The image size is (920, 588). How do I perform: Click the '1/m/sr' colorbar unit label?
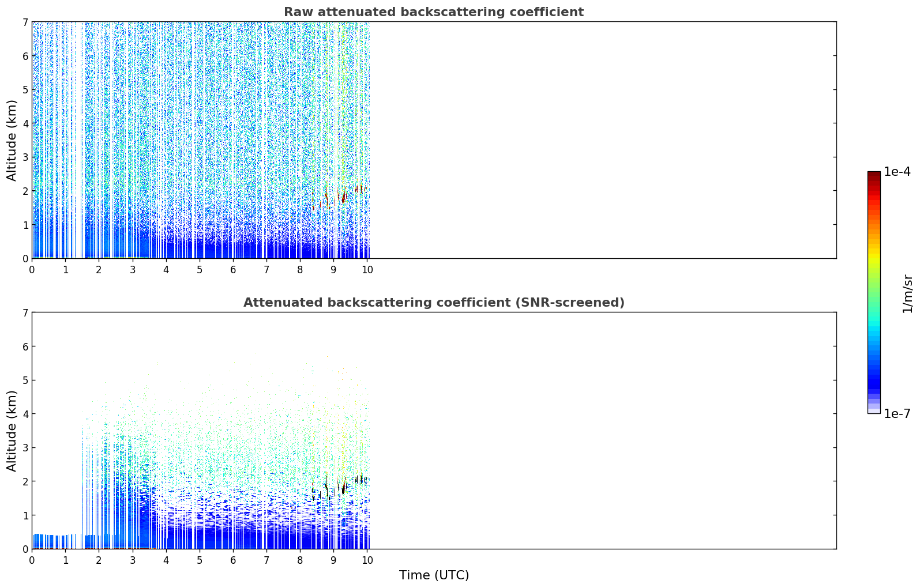(x=907, y=293)
